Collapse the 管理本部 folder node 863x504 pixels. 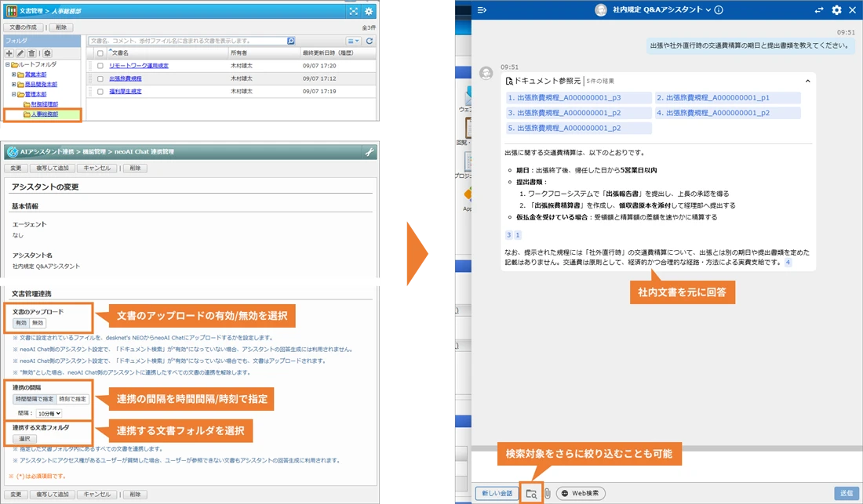point(14,95)
